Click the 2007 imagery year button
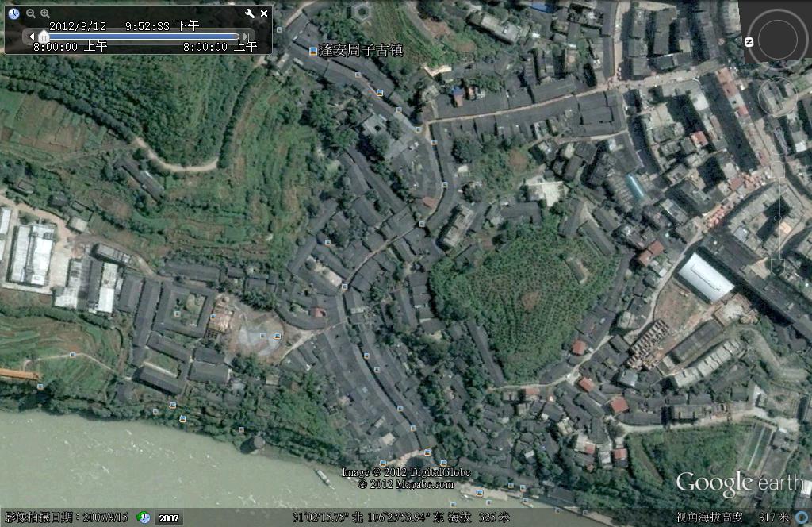This screenshot has width=812, height=527. point(168,518)
